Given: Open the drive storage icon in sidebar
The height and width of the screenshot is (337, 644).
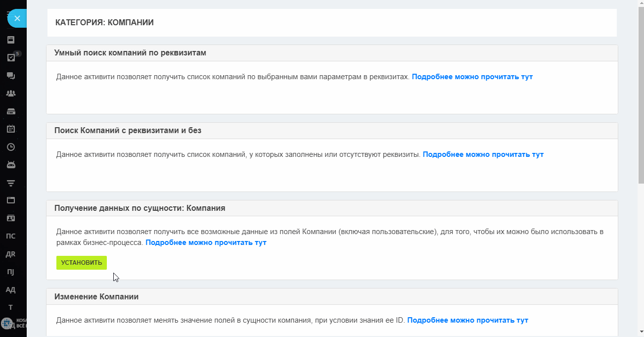Looking at the screenshot, I should [10, 111].
